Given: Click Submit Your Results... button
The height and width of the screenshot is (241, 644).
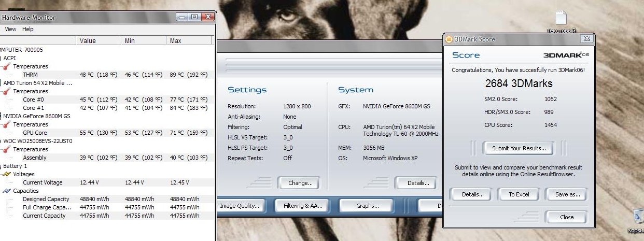Looking at the screenshot, I should point(518,148).
